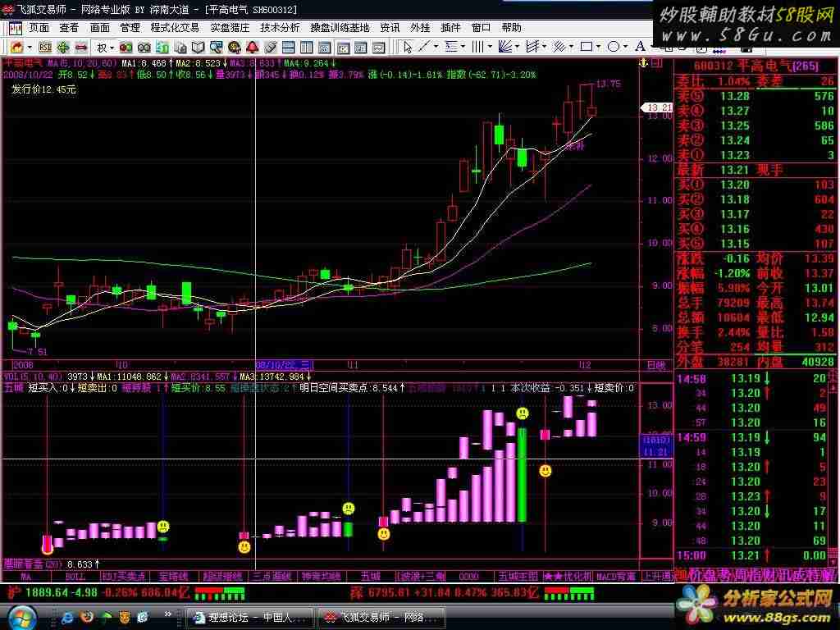This screenshot has width=840, height=630.
Task: Choose the ellipse drawing tool
Action: (x=613, y=47)
